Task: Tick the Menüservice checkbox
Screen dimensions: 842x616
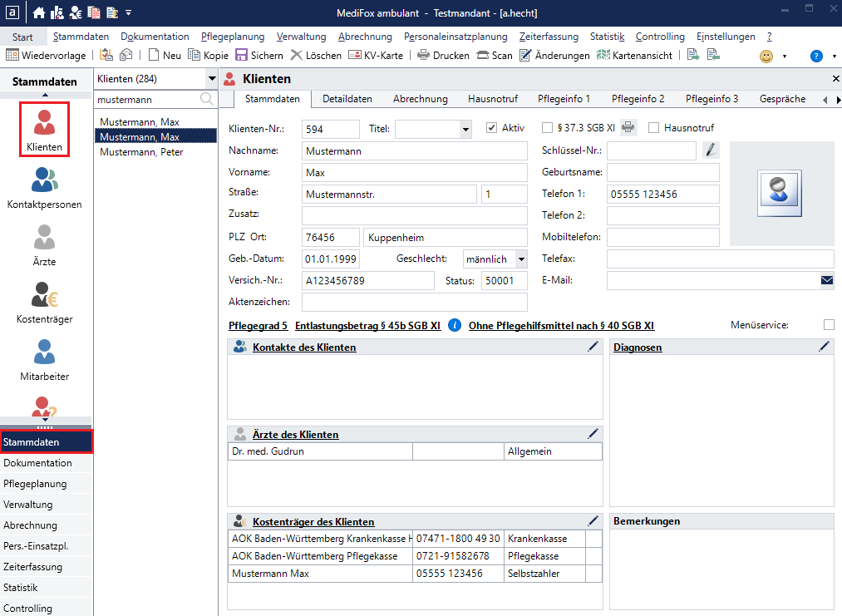Action: pyautogui.click(x=828, y=324)
